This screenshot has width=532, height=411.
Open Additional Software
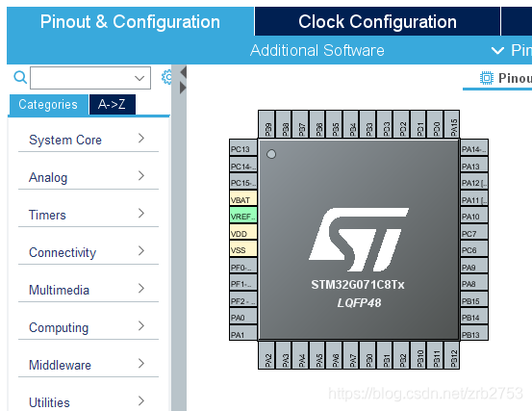click(x=317, y=50)
